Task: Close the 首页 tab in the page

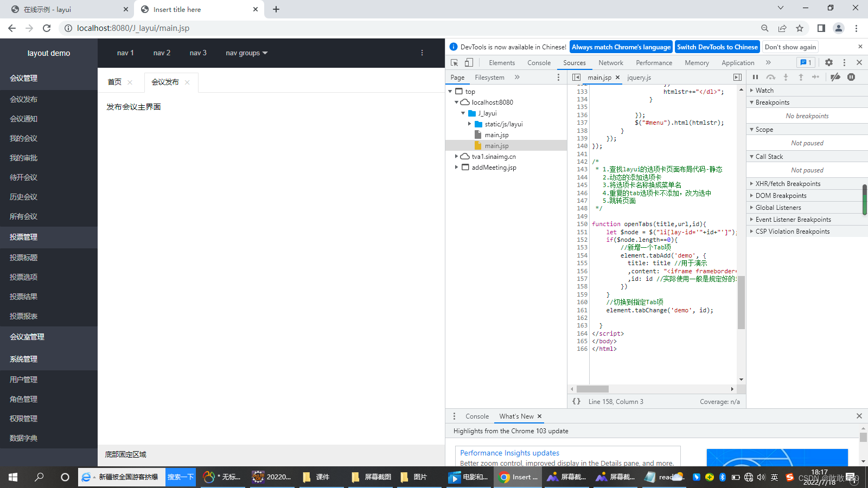Action: point(130,82)
